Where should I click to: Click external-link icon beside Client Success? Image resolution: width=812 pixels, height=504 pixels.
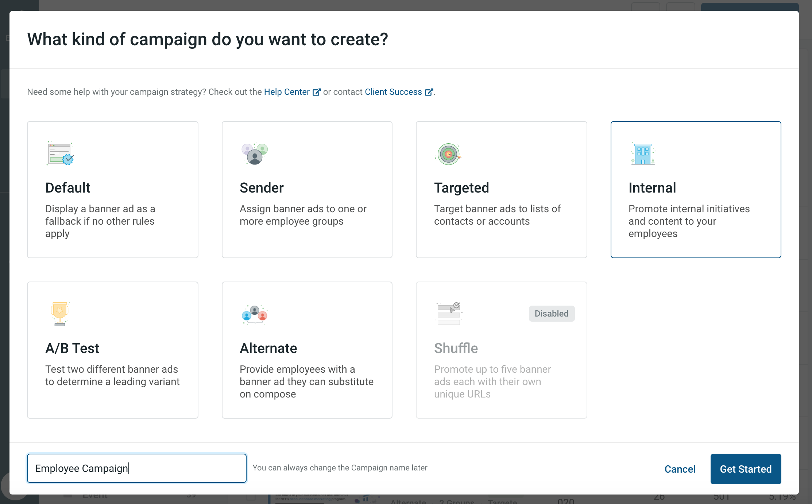429,92
